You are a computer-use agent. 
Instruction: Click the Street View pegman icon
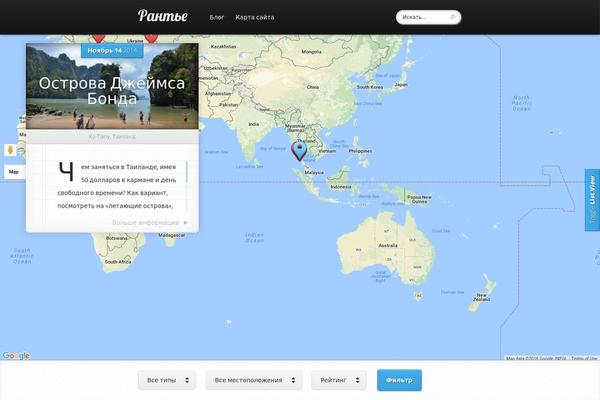point(10,150)
